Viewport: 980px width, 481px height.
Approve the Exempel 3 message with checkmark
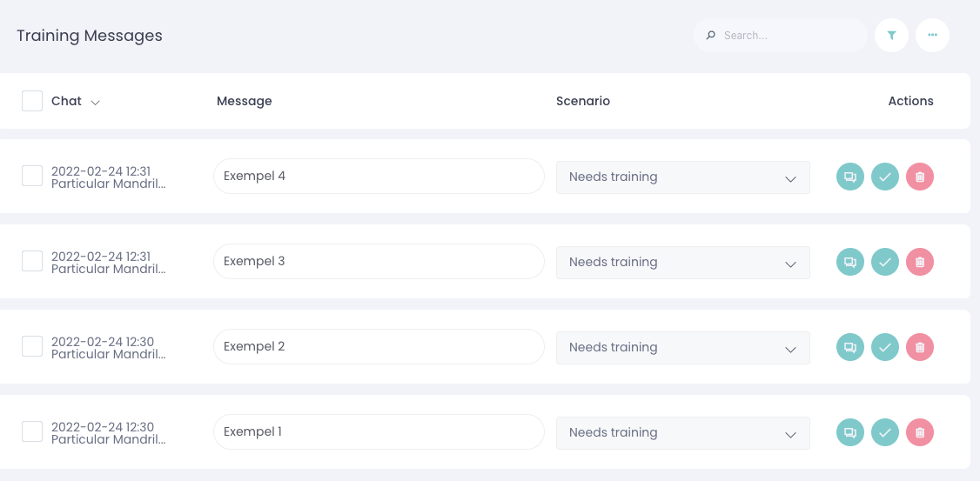point(885,262)
